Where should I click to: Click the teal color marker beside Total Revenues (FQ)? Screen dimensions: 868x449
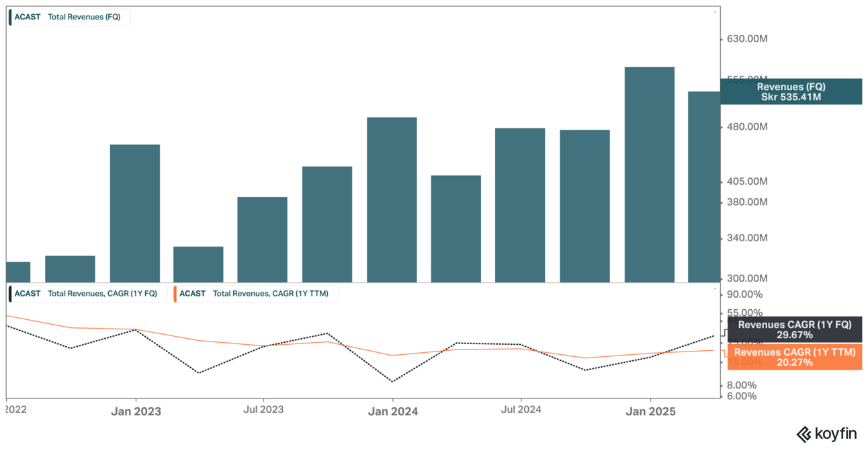10,17
